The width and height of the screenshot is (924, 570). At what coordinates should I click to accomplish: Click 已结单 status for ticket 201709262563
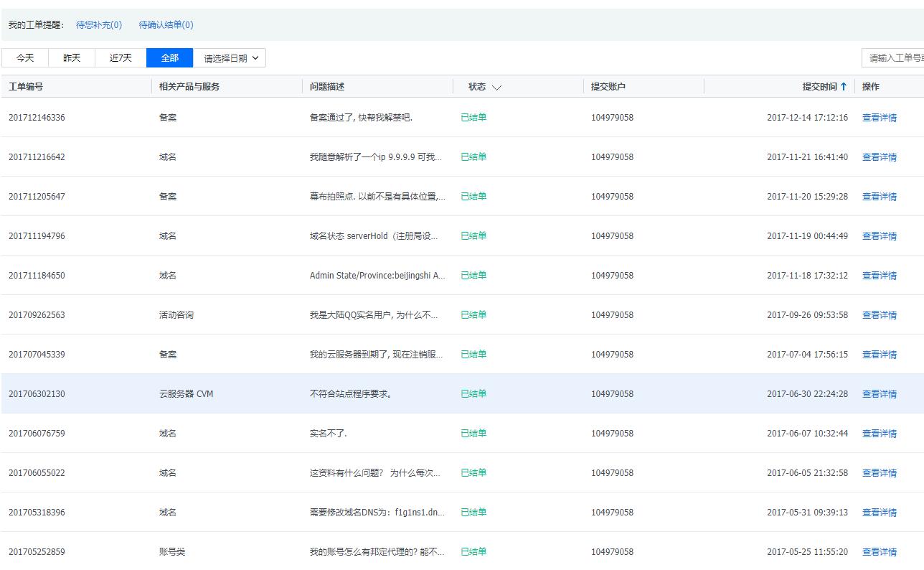(x=473, y=315)
